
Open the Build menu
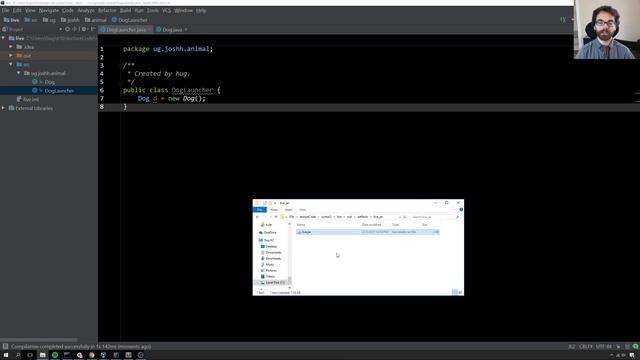(125, 11)
